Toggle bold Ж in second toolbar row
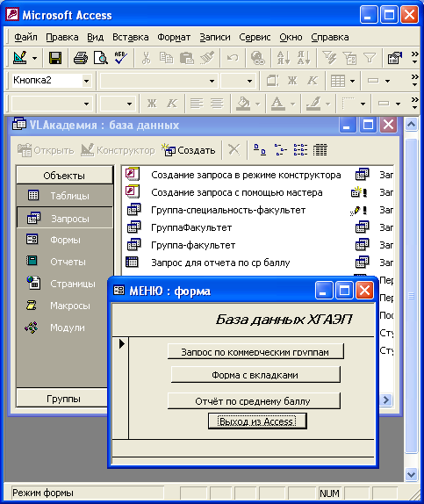This screenshot has height=504, width=424. click(292, 81)
